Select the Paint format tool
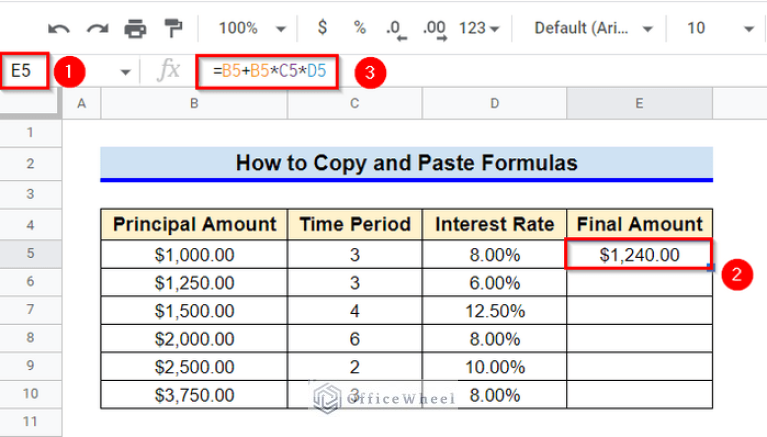 (x=173, y=28)
